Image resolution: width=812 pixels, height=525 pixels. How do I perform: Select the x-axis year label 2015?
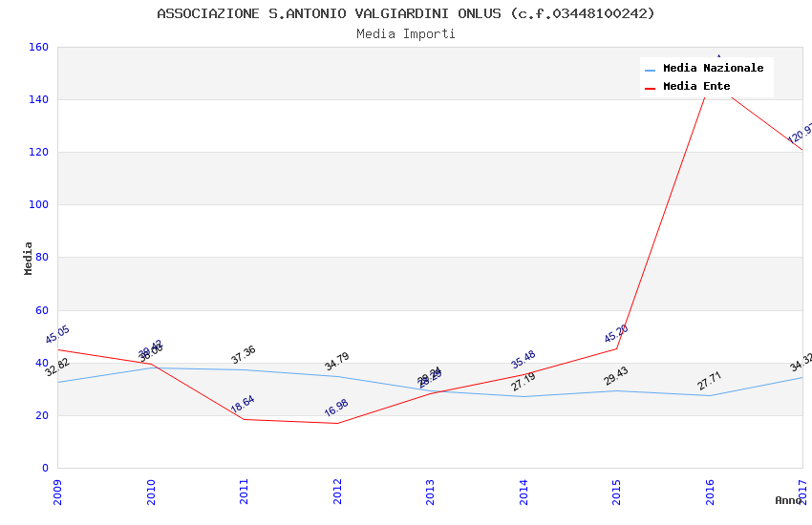click(x=616, y=492)
